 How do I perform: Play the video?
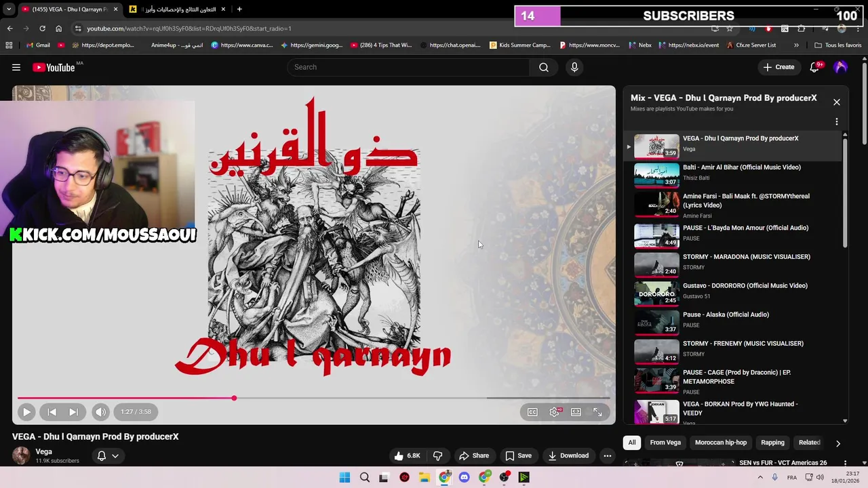click(26, 411)
